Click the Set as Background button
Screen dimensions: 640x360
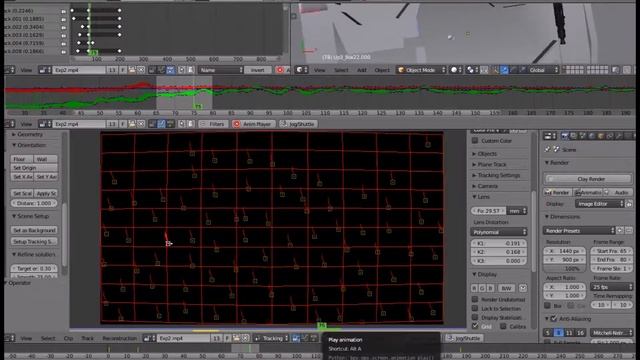point(34,230)
